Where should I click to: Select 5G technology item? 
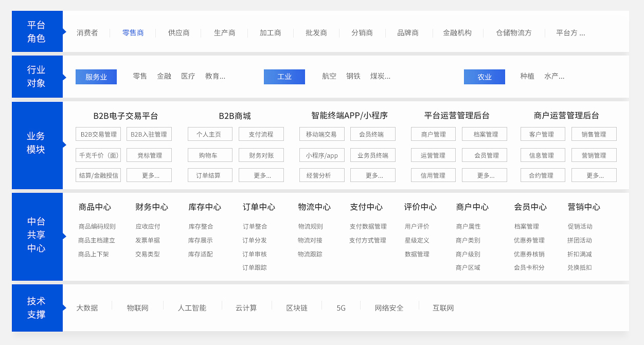341,308
